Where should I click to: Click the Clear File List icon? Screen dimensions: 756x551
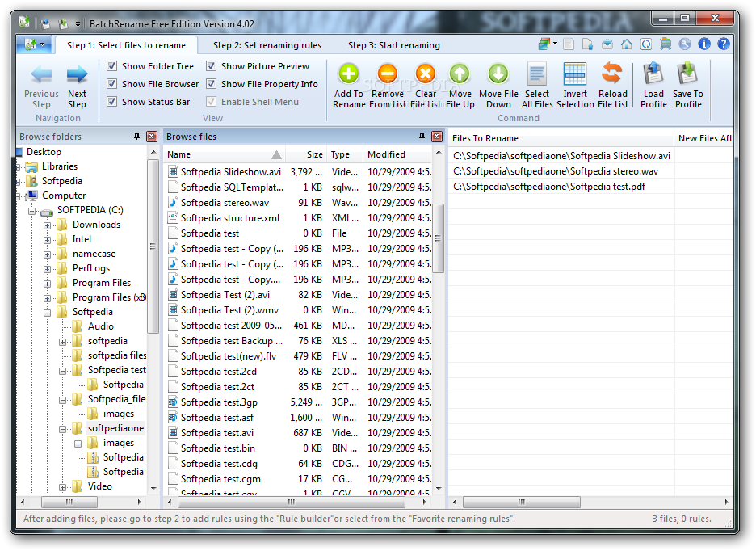[x=425, y=74]
